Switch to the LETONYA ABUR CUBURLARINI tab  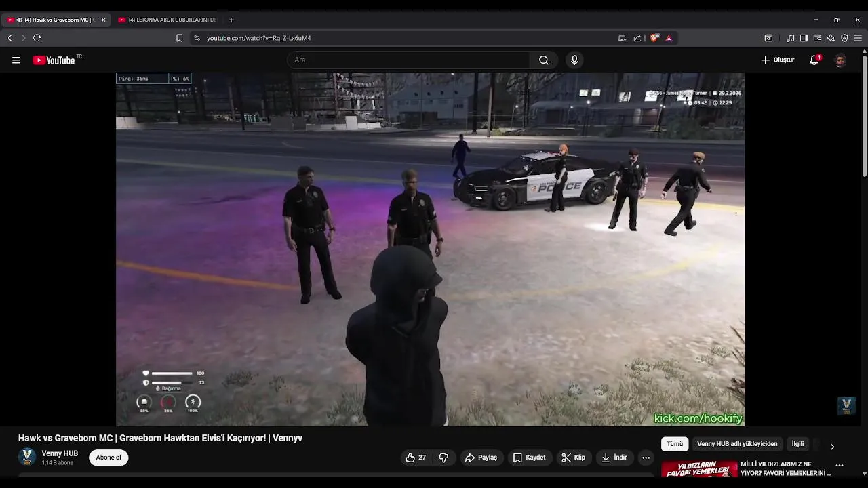tap(167, 20)
